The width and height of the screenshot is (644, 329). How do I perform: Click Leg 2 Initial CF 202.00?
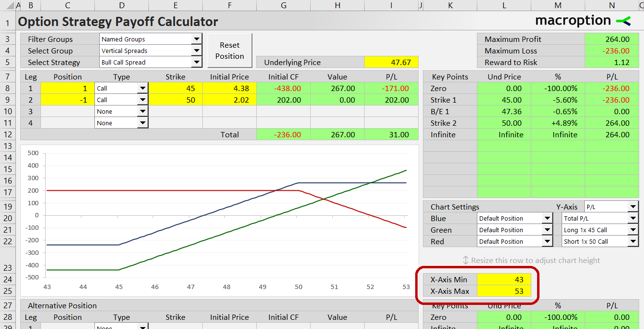(x=283, y=100)
